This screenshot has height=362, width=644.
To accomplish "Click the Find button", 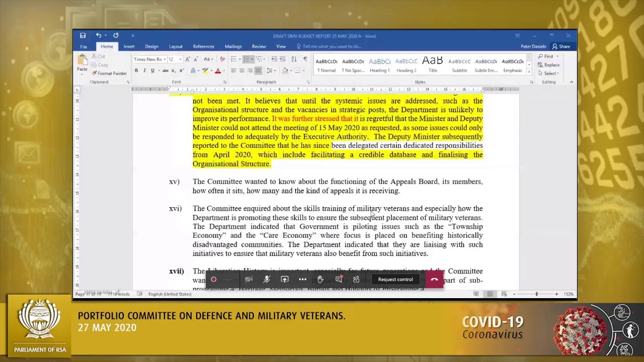I will click(x=546, y=56).
